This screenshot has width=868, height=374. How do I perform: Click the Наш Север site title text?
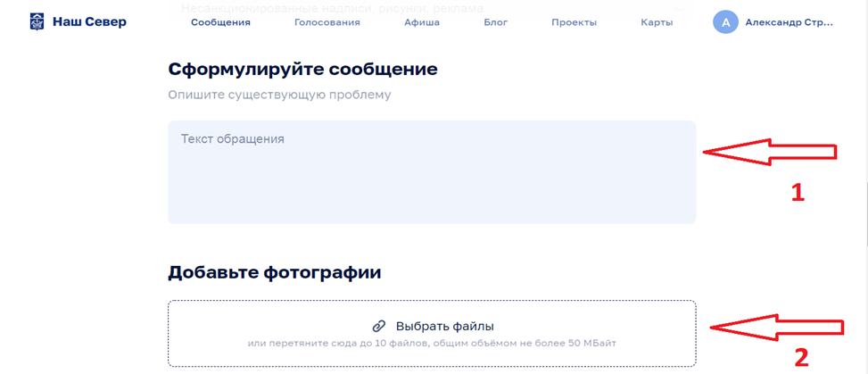89,21
